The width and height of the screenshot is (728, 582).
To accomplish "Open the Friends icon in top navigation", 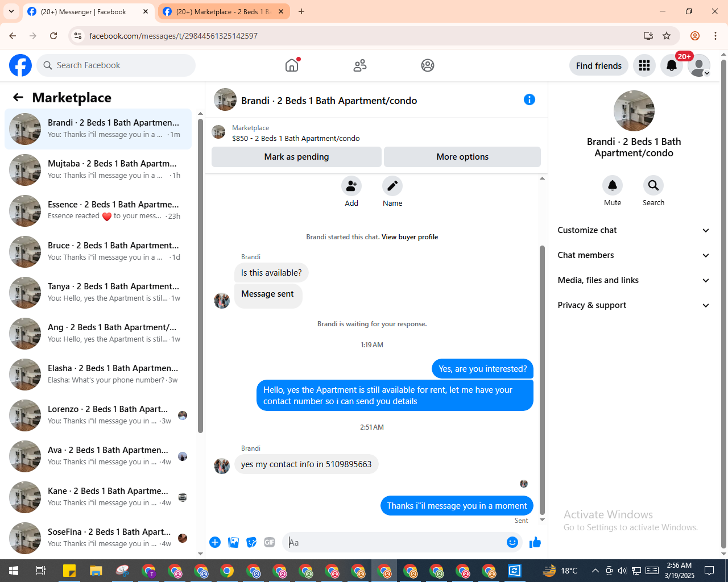I will [360, 65].
